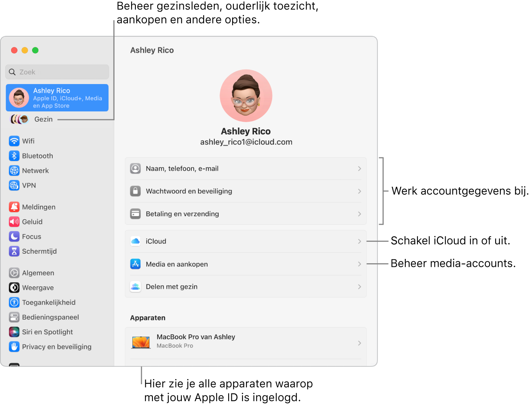Click the MacBook Pro device thumbnail
532x406 pixels.
coord(141,342)
